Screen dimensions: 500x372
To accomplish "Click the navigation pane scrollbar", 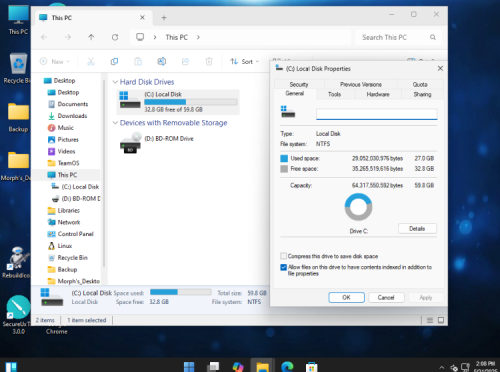I will coord(104,173).
